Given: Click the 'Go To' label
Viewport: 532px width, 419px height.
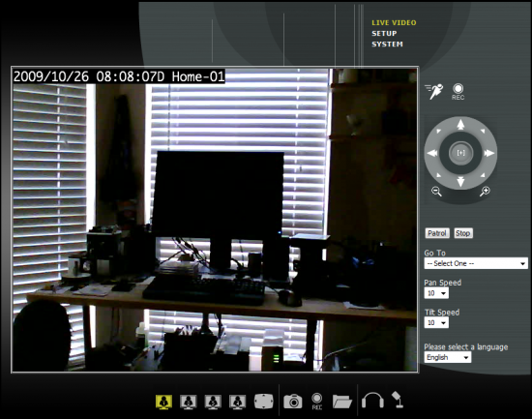Looking at the screenshot, I should [x=434, y=253].
